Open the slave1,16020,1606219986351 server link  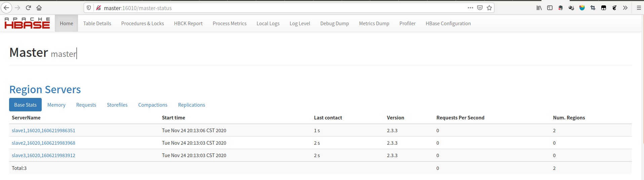pyautogui.click(x=43, y=131)
